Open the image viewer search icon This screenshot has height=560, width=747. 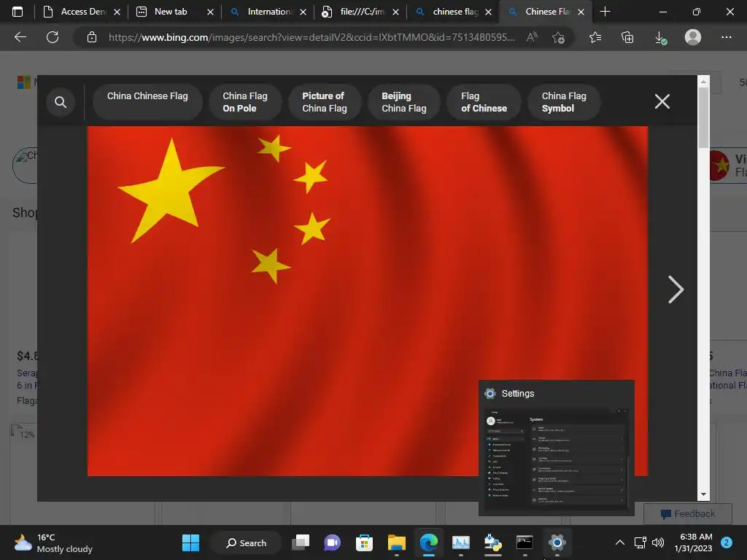point(61,102)
